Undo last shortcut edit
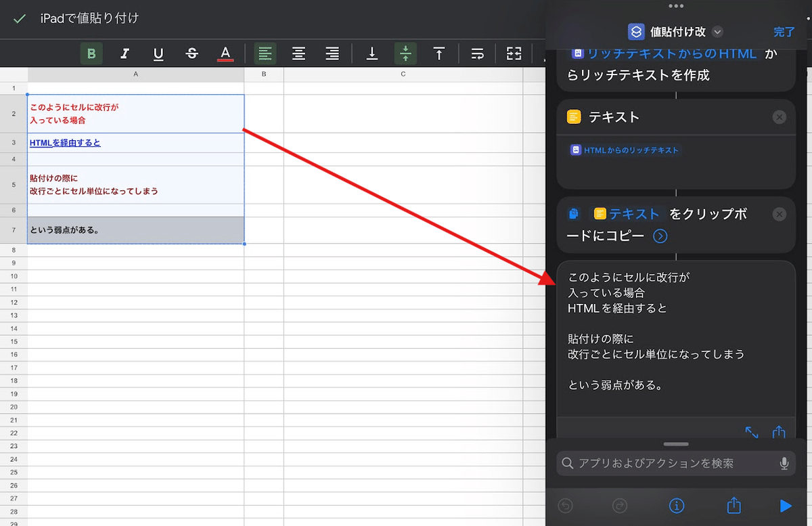812x526 pixels. coord(567,506)
